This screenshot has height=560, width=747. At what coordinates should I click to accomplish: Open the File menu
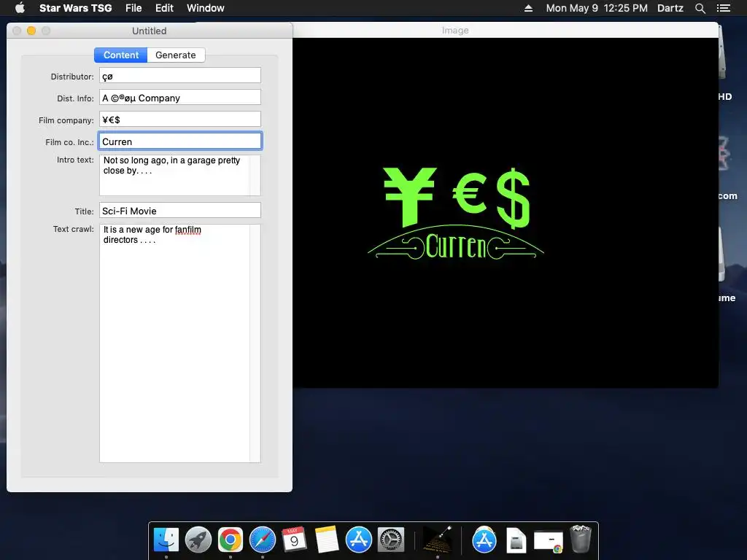(x=133, y=8)
